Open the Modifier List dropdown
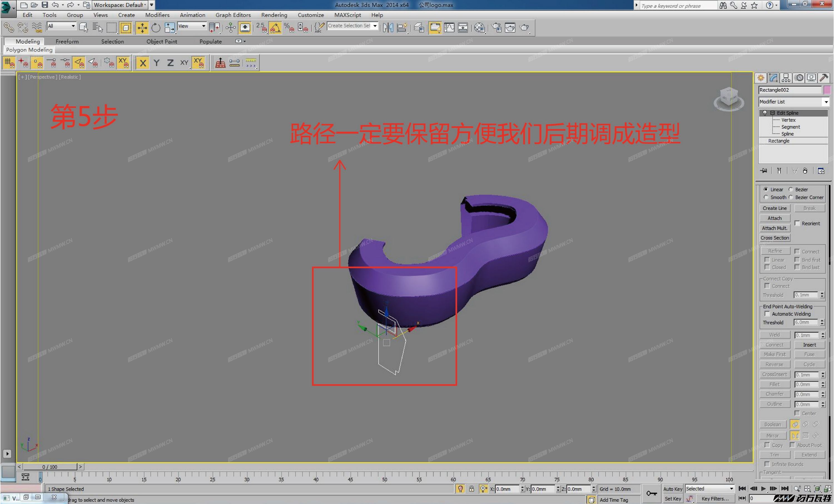Image resolution: width=834 pixels, height=504 pixels. [x=794, y=101]
